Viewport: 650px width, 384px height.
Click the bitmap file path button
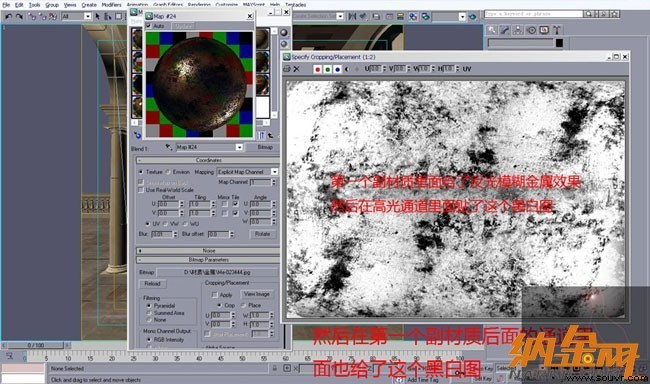(x=217, y=272)
